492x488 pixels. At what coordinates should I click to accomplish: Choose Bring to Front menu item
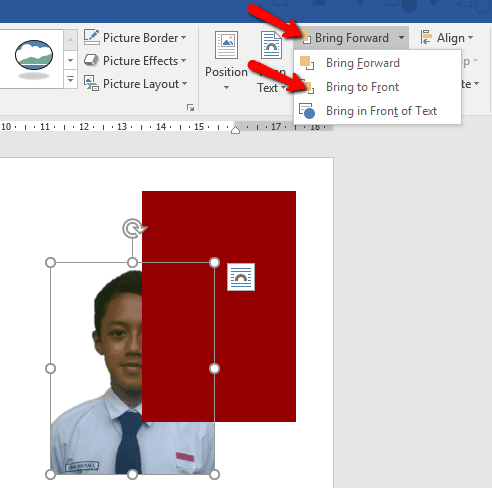[x=377, y=87]
